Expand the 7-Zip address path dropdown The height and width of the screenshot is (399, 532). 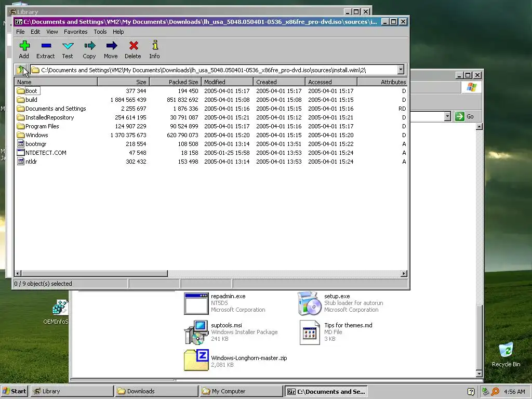tap(401, 70)
